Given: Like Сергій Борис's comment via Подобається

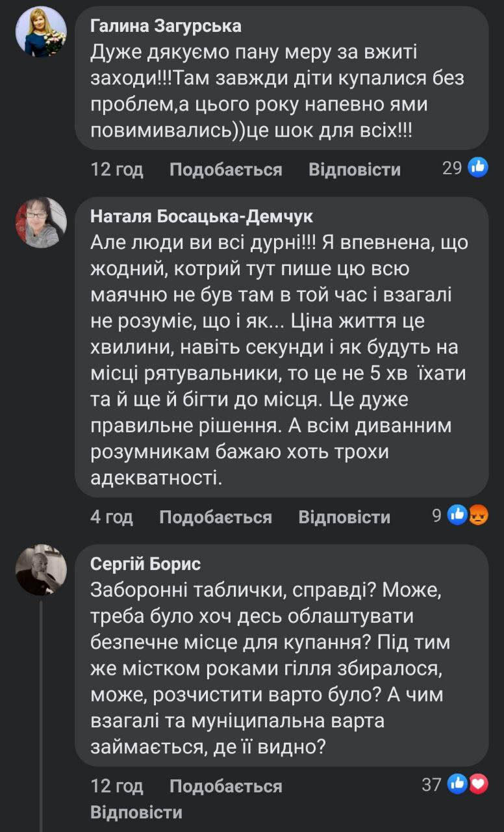Looking at the screenshot, I should 225,786.
